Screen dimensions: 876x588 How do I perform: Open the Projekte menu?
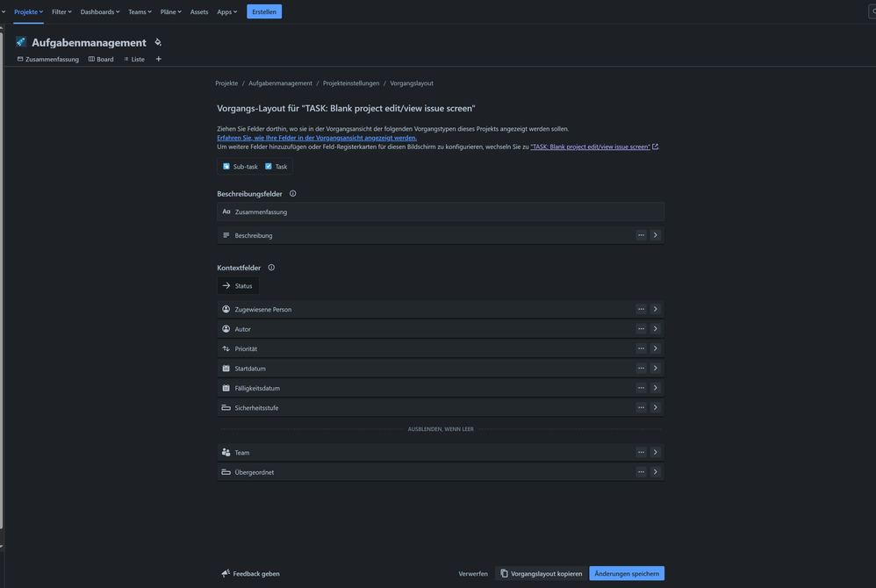pos(28,11)
